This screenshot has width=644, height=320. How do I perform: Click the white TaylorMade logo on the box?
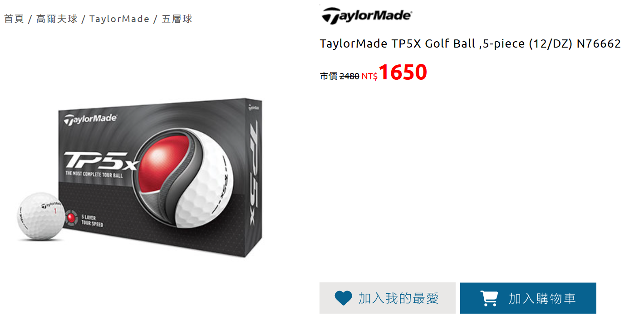point(90,119)
